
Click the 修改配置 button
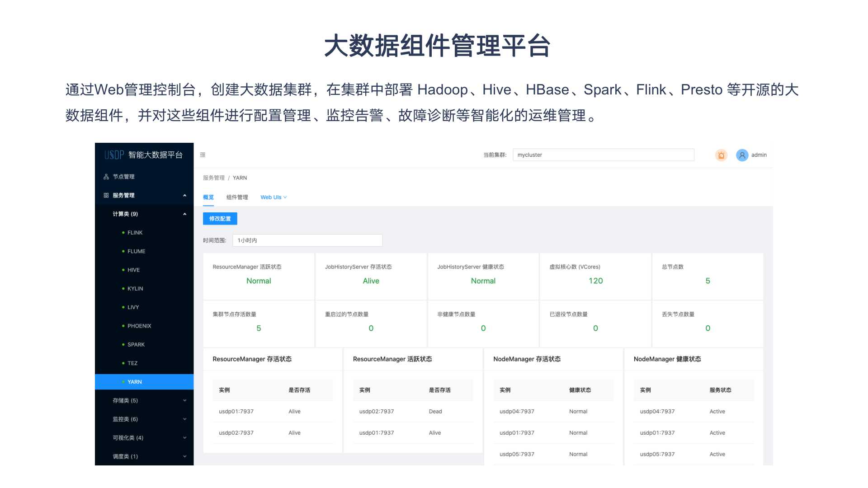(x=221, y=218)
